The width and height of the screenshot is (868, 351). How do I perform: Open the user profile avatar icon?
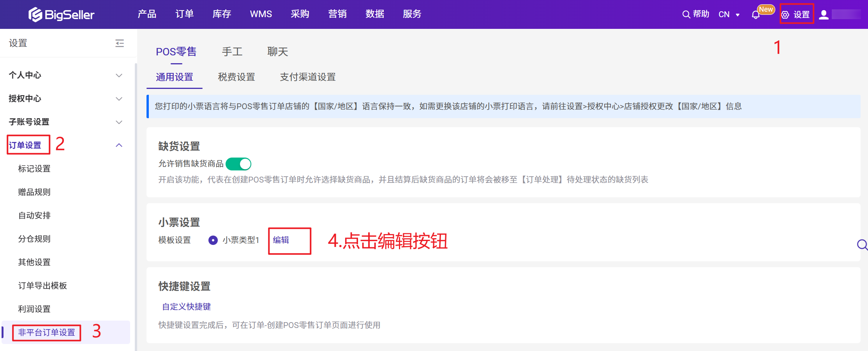point(824,15)
